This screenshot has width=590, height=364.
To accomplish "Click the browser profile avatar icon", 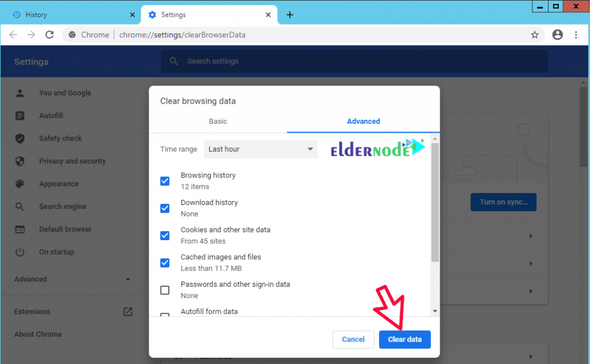I will tap(557, 35).
